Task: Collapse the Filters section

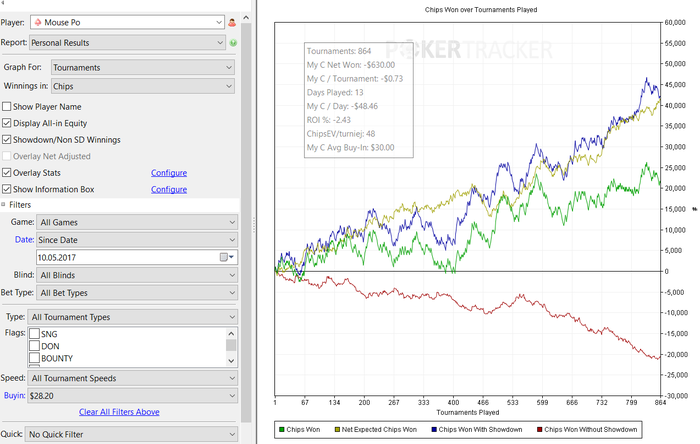Action: [4, 204]
